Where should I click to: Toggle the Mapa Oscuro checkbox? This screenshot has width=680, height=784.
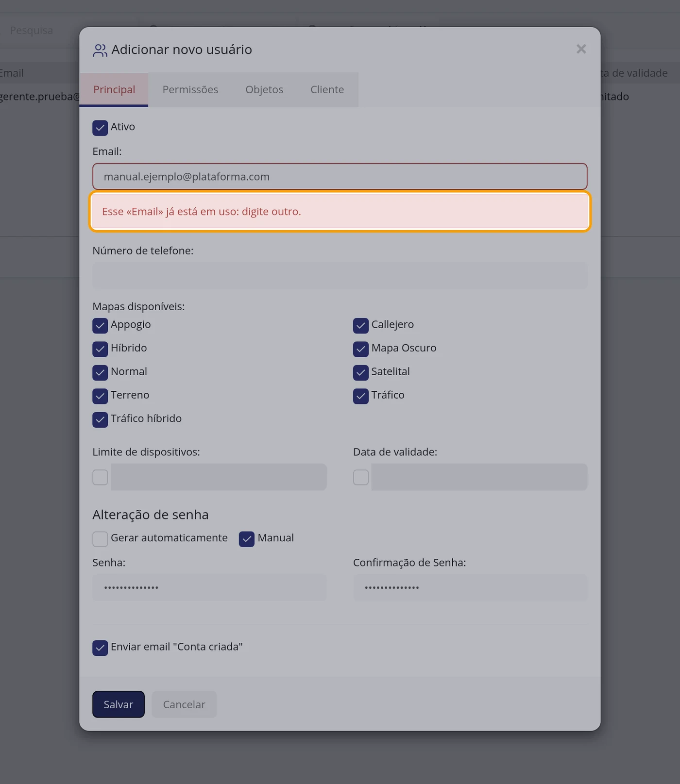coord(361,349)
